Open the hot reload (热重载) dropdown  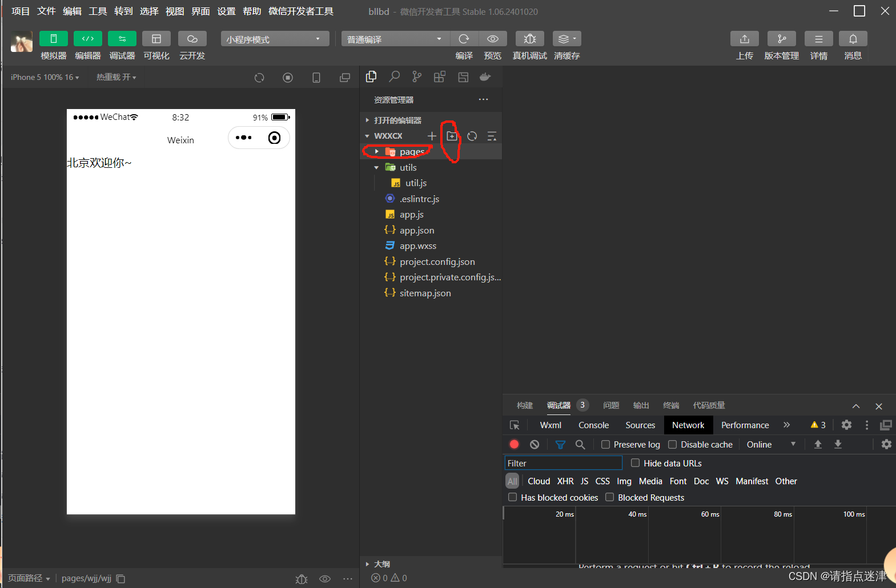[116, 77]
